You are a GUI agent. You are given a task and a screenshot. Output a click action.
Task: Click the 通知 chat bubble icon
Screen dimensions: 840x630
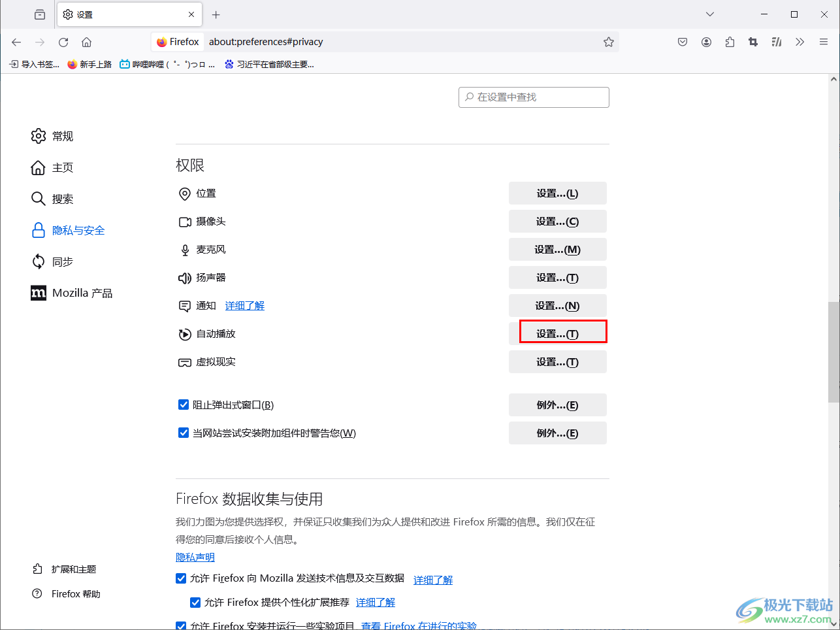point(185,306)
